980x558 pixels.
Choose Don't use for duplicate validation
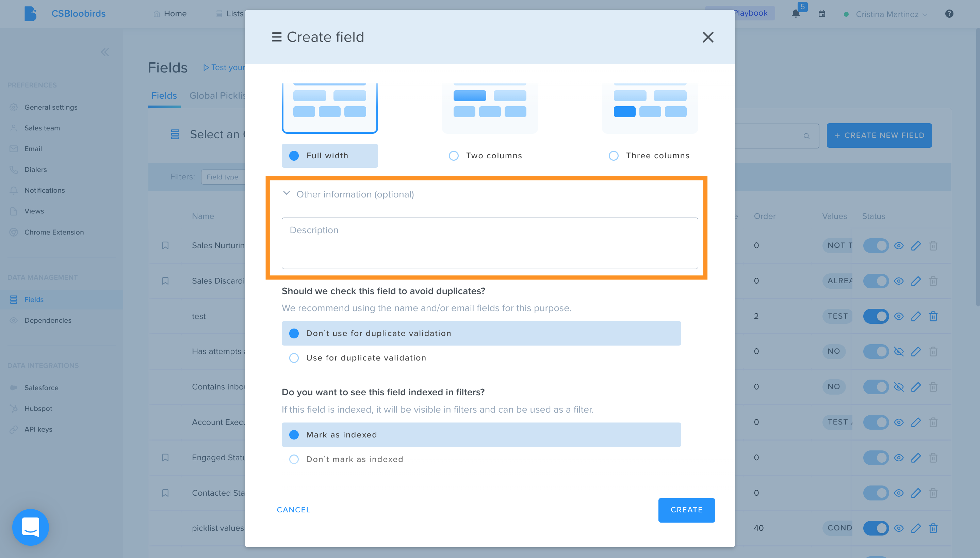click(x=481, y=333)
